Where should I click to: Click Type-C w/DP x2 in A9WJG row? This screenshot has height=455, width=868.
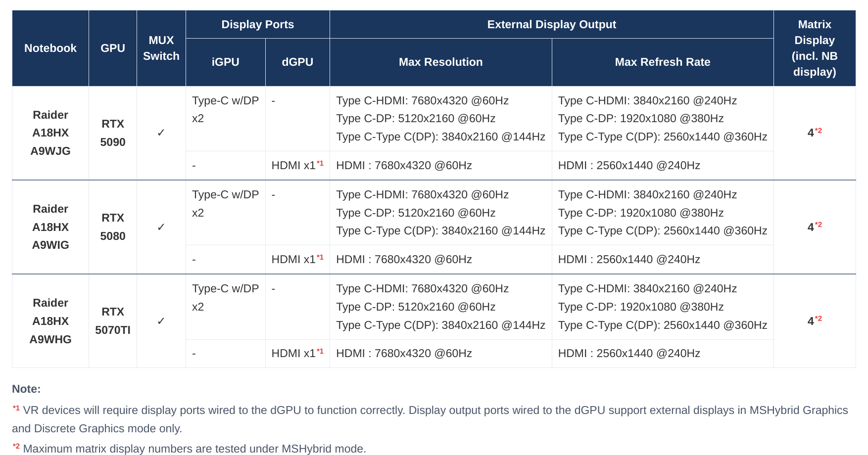click(226, 119)
